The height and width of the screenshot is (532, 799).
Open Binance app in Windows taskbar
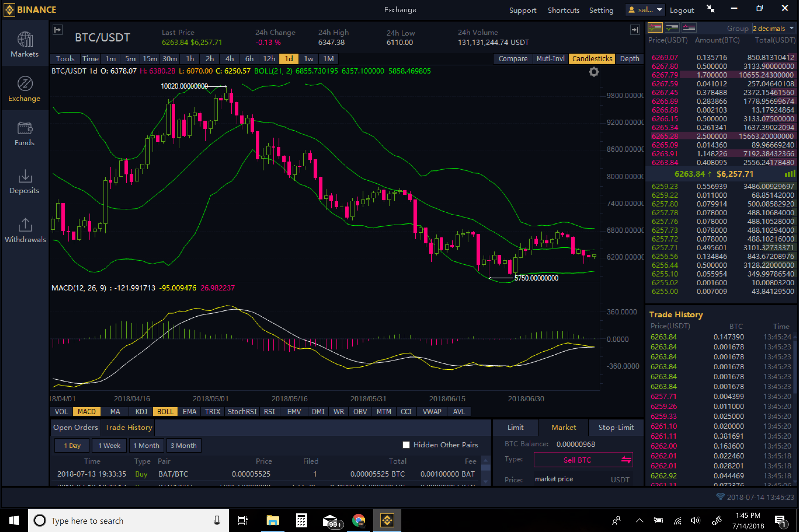(387, 520)
